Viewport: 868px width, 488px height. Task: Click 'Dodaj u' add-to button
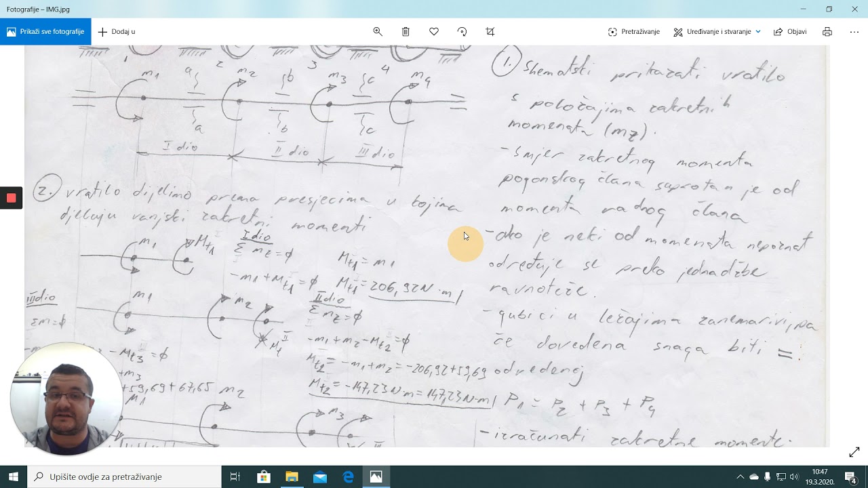point(117,32)
